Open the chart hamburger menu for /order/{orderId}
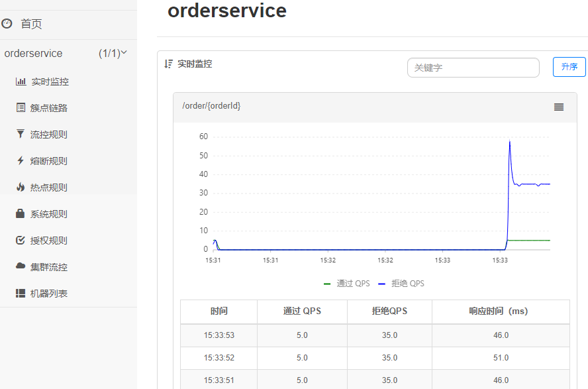Screen dimensions: 588x389 point(559,107)
